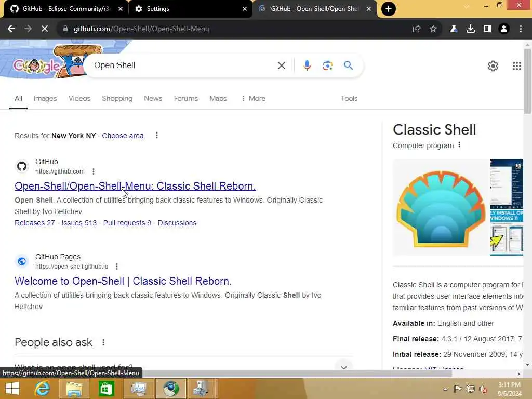Click the GitHub Pages globe favicon
Screen dimensions: 532x399
[x=22, y=261]
